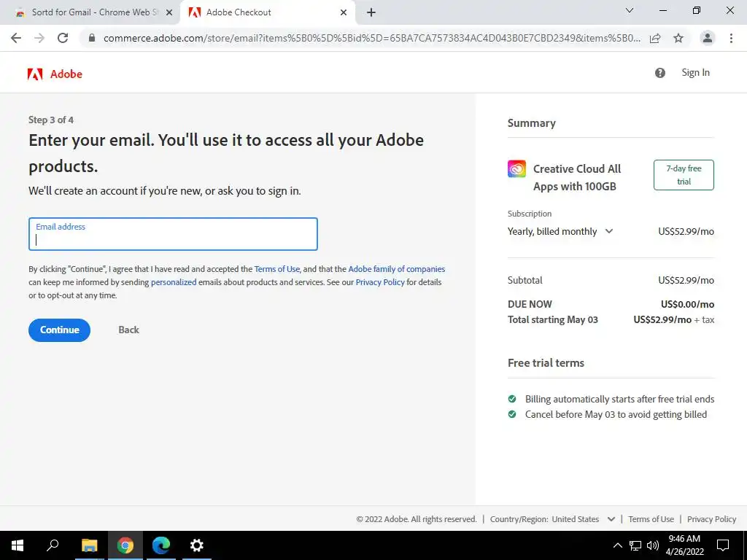Click the 7-day free trial badge
This screenshot has width=747, height=560.
coord(684,175)
